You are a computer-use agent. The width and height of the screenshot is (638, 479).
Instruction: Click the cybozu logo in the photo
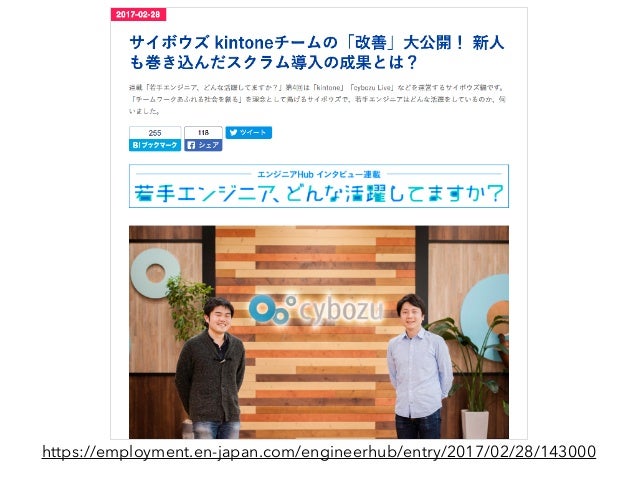click(316, 310)
